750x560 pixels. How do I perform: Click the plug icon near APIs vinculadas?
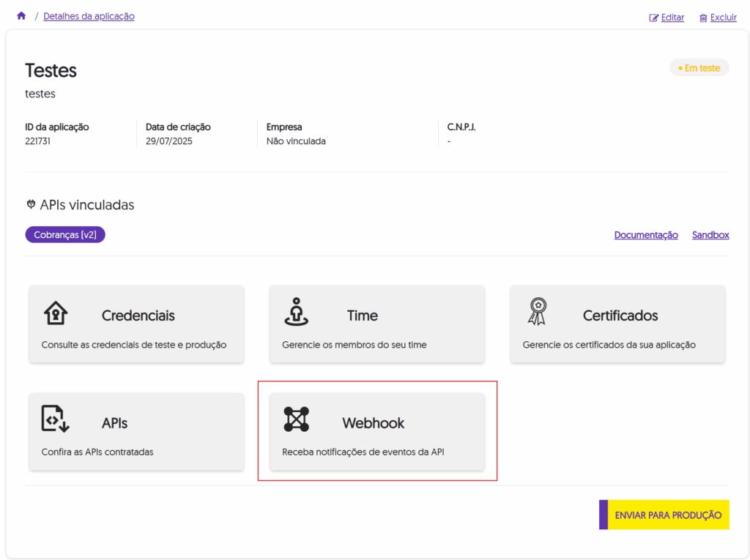pyautogui.click(x=31, y=205)
